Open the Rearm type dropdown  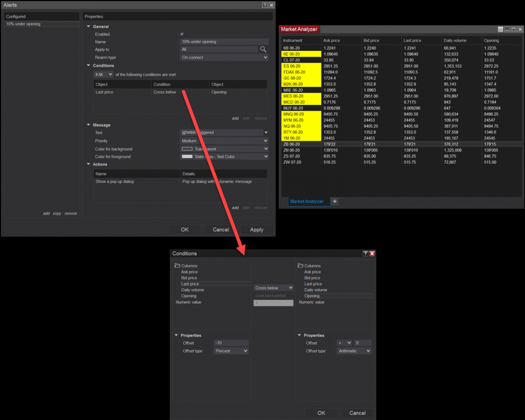(x=224, y=57)
